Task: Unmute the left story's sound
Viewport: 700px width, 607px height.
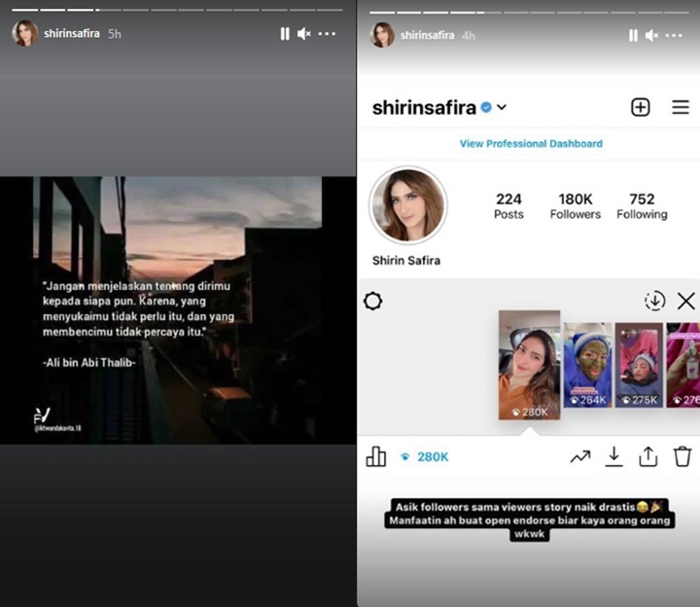Action: click(304, 34)
